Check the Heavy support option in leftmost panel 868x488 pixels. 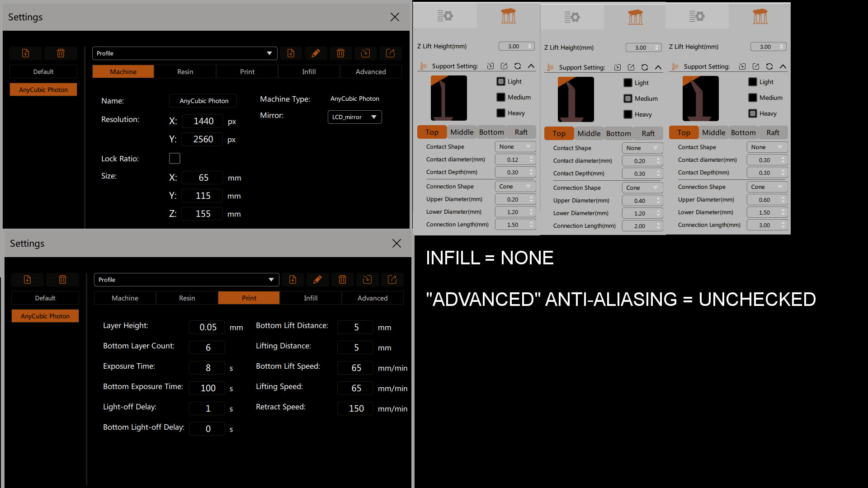pos(501,113)
